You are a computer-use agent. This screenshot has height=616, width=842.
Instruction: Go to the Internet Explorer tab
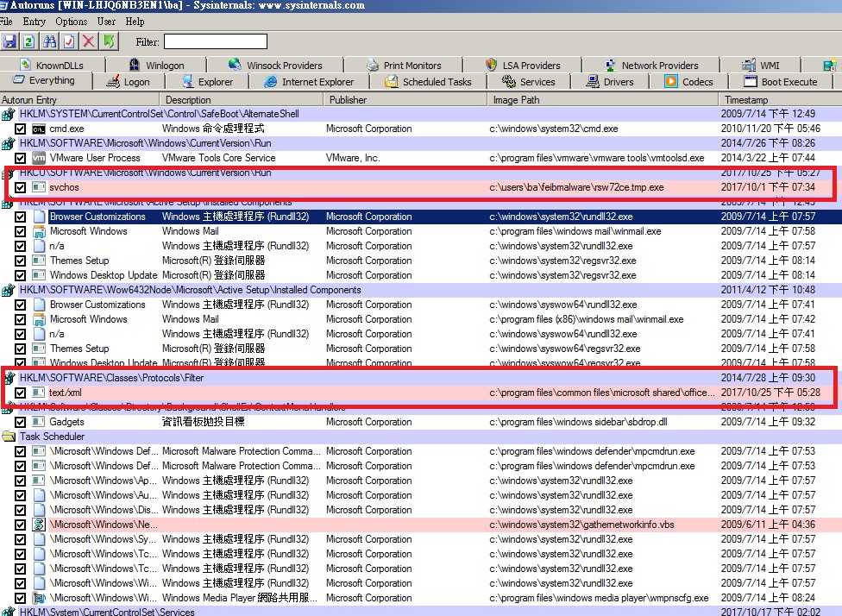(309, 82)
